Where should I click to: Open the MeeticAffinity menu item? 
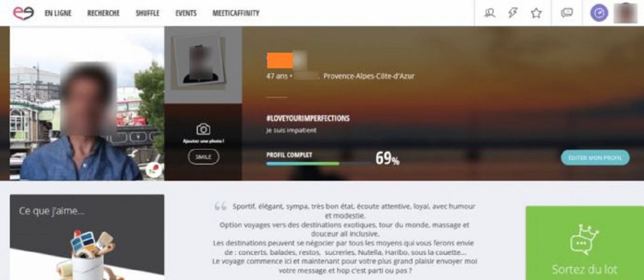click(236, 13)
